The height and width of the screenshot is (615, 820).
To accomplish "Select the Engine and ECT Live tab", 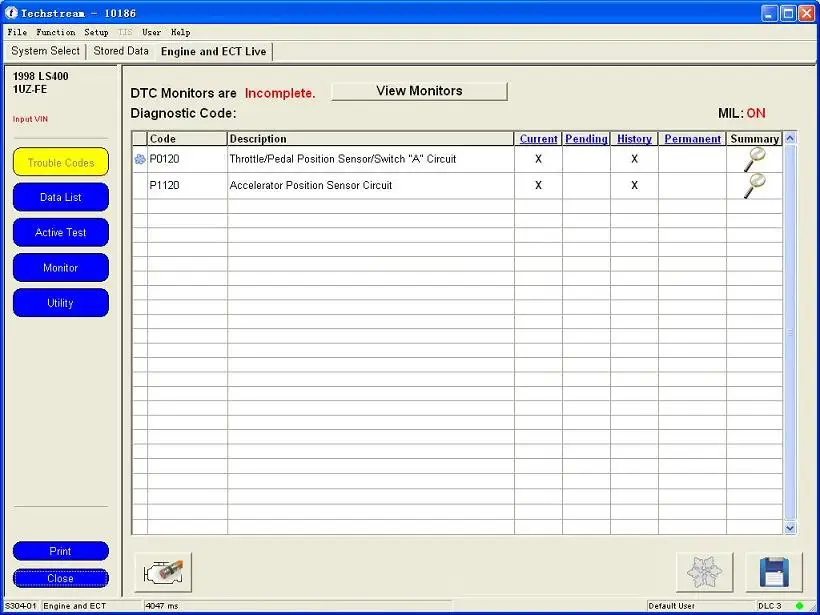I will 213,52.
